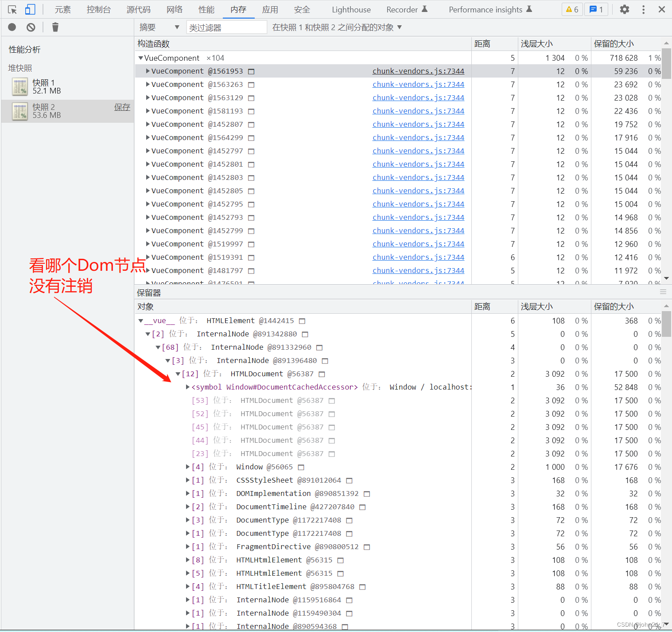Open DevTools settings gear icon
This screenshot has height=632, width=672.
pyautogui.click(x=625, y=9)
